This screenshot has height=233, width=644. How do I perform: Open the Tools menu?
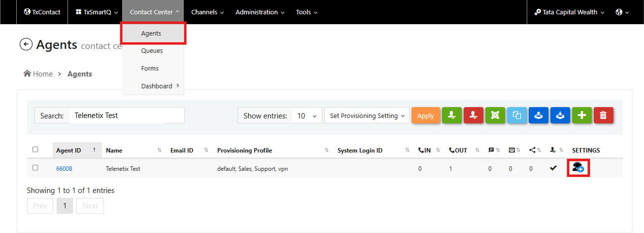(306, 12)
